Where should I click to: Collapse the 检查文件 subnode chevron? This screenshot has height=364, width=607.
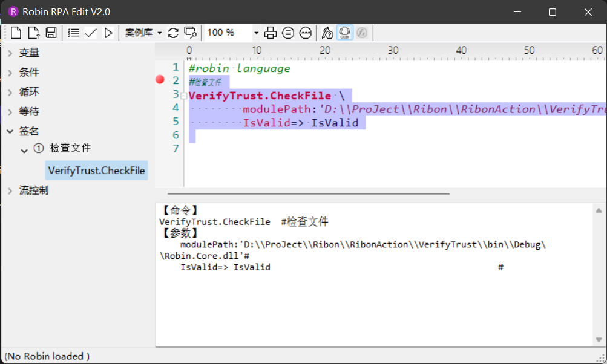click(24, 151)
